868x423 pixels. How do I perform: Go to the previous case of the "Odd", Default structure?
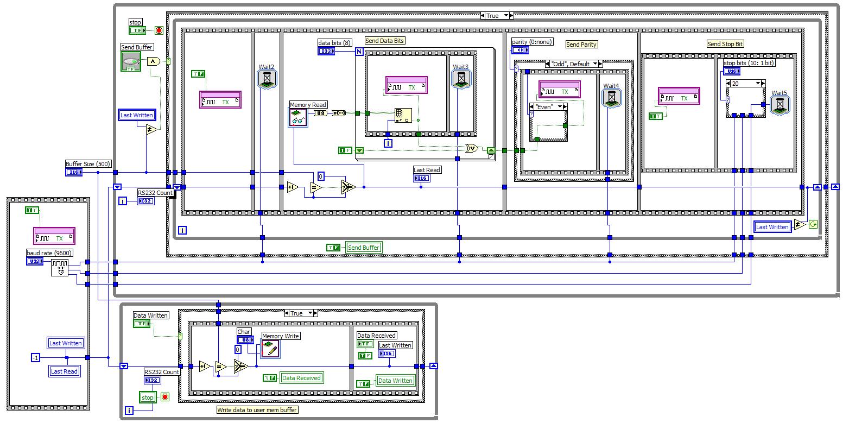coord(547,64)
